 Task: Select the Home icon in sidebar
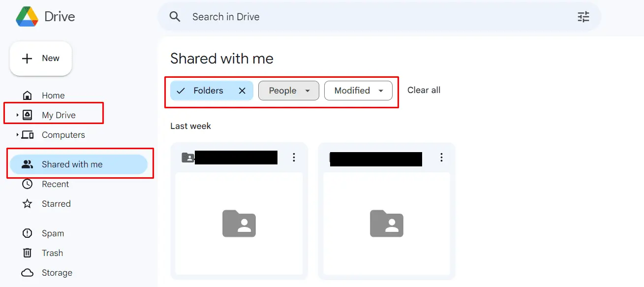click(x=28, y=95)
